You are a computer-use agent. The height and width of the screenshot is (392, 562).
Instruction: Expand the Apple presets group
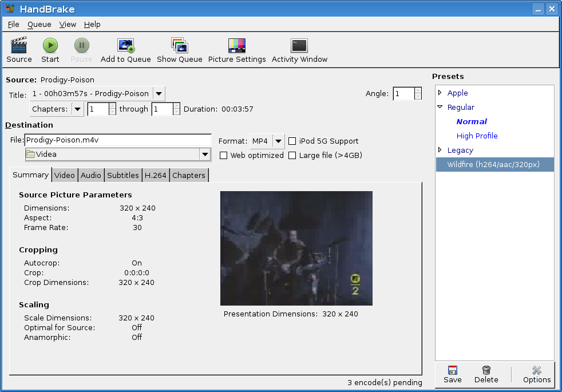pos(440,93)
